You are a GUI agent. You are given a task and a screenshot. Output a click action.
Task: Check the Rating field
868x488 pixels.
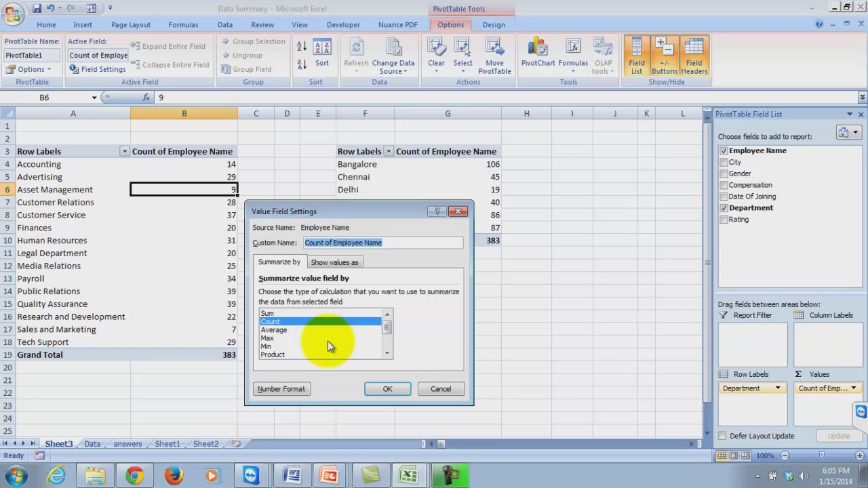[x=724, y=220]
